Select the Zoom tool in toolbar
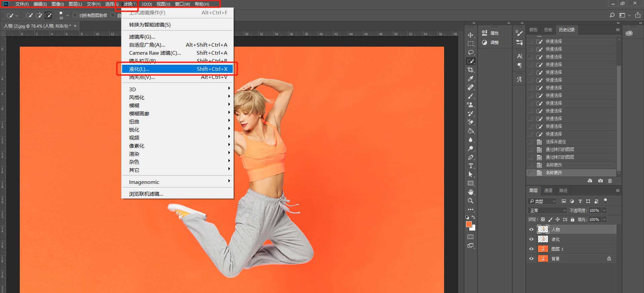Image resolution: width=644 pixels, height=293 pixels. pos(471,201)
